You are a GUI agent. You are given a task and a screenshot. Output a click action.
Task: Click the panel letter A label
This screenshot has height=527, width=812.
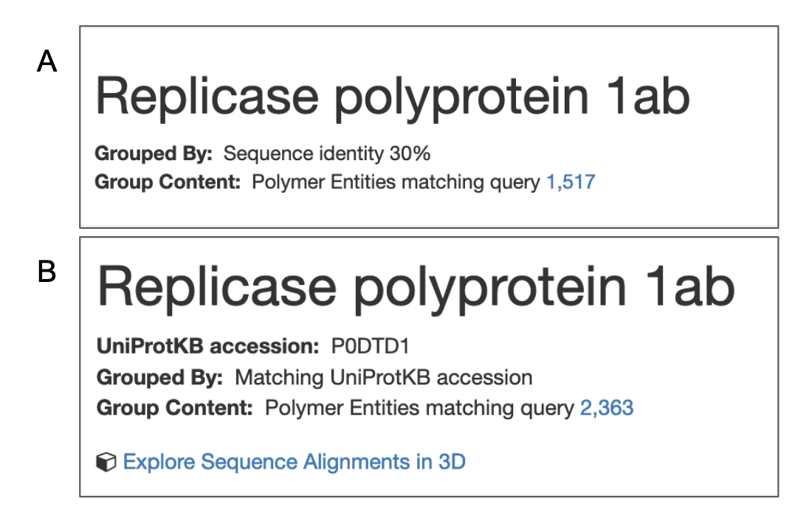pyautogui.click(x=47, y=63)
